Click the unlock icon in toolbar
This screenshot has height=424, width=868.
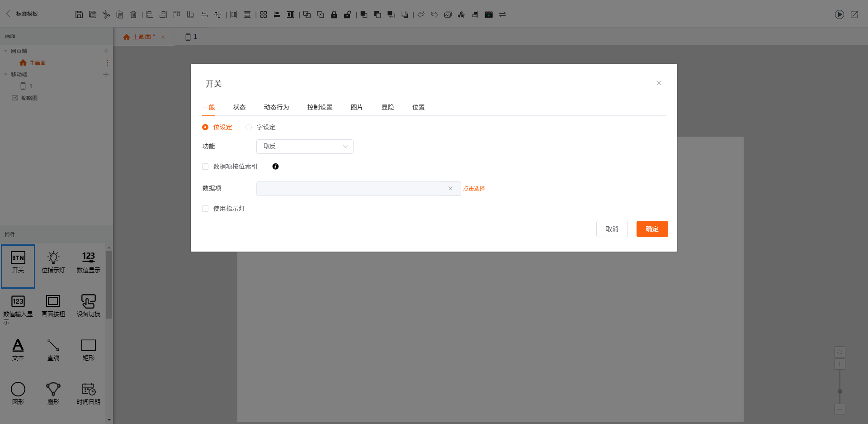coord(348,14)
